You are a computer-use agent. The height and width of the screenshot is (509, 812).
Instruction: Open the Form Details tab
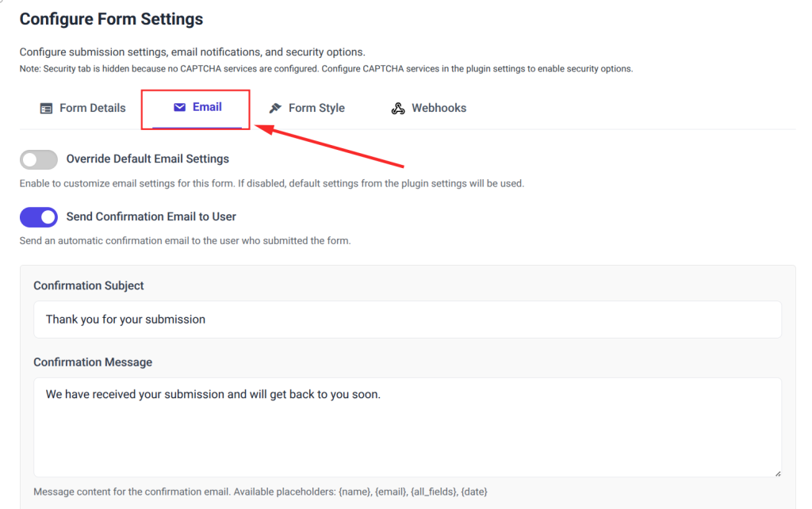[x=82, y=108]
